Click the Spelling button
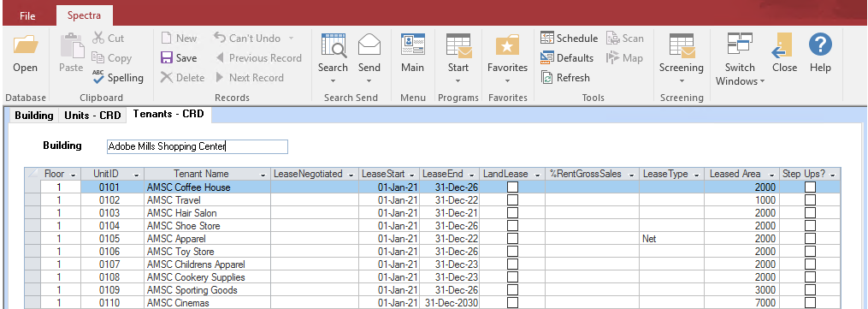The width and height of the screenshot is (868, 309). (x=118, y=78)
